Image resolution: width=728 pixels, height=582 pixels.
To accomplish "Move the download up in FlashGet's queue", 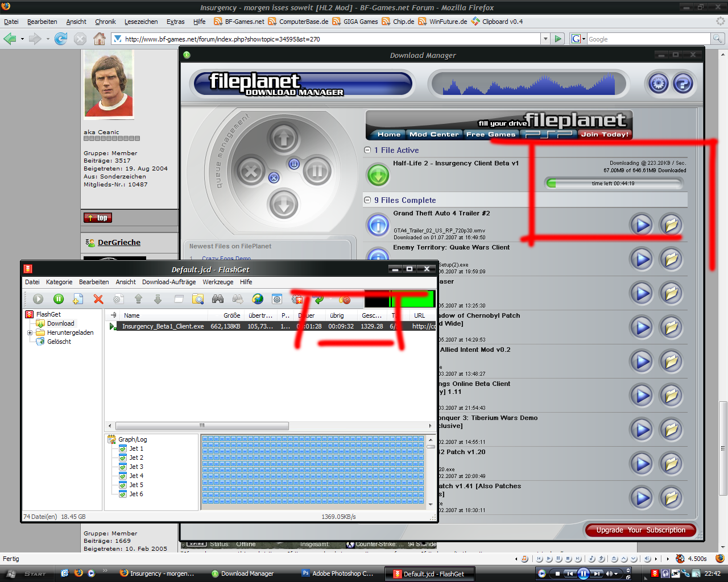I will (138, 299).
